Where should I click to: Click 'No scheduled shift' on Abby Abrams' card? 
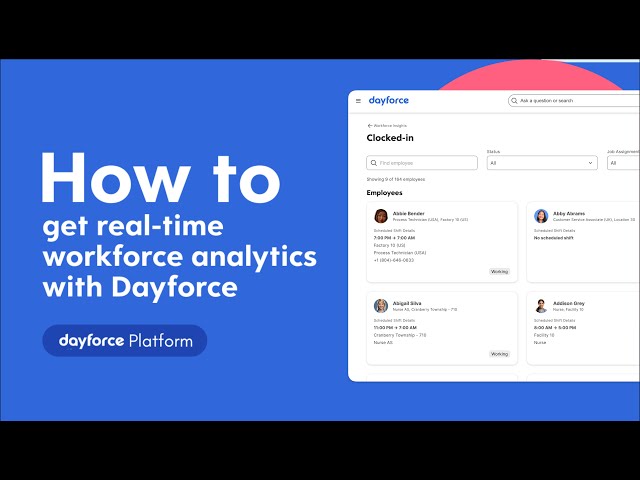click(554, 238)
